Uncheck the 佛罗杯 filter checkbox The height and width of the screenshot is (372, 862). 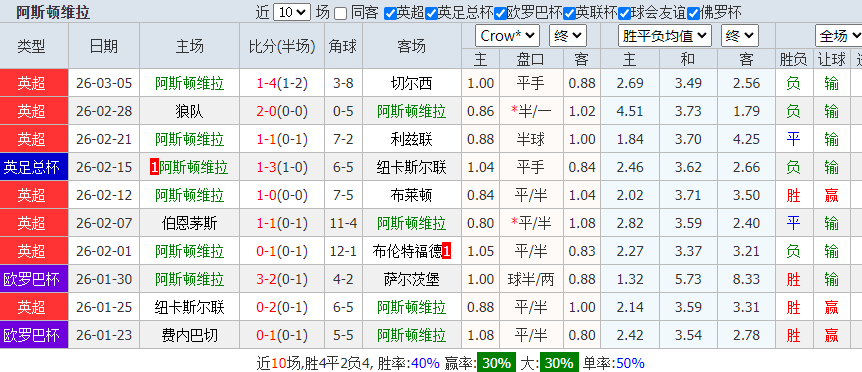(x=693, y=13)
